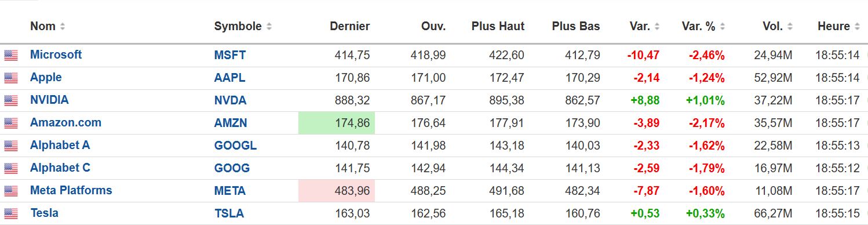Open the Tesla stock link
This screenshot has width=868, height=225.
(44, 213)
